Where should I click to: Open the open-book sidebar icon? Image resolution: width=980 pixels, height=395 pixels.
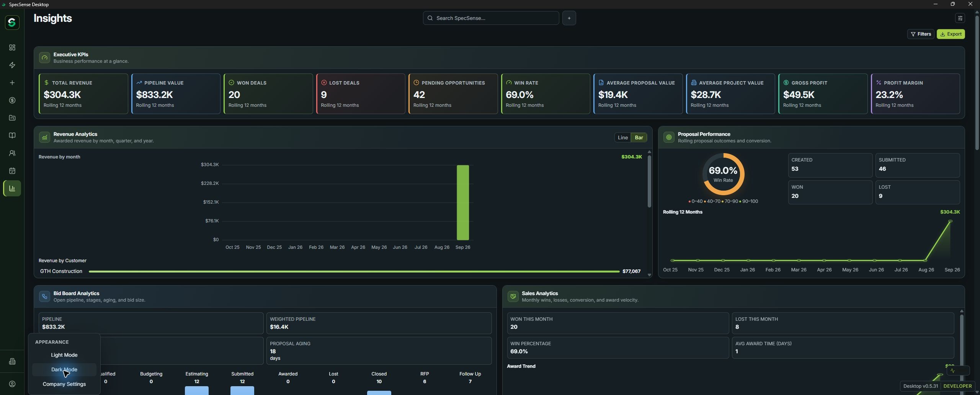click(x=12, y=135)
